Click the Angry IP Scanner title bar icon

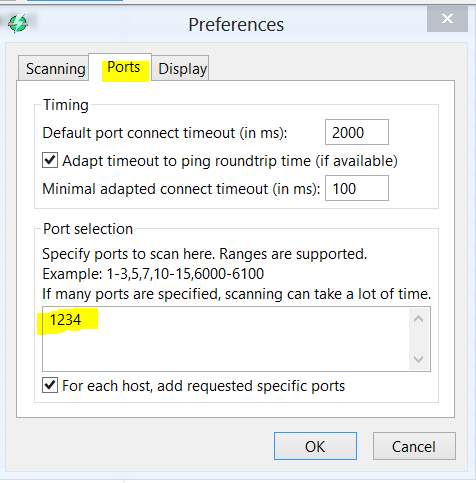pos(18,23)
